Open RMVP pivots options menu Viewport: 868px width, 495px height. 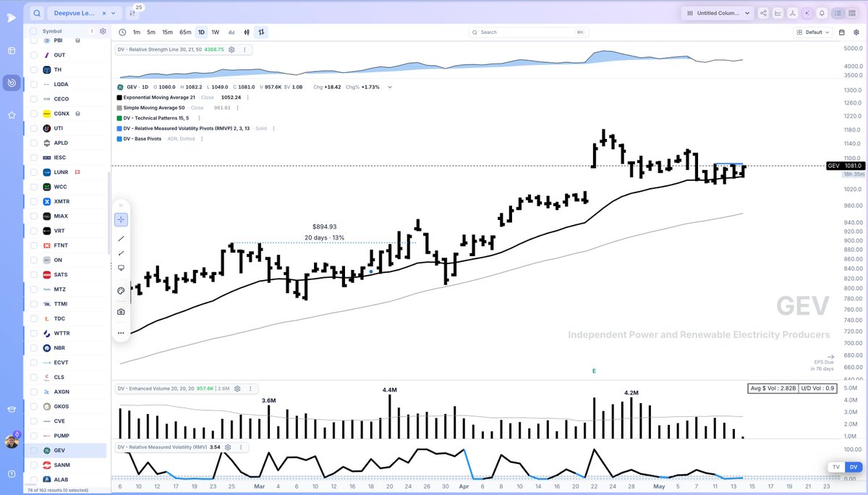tap(273, 128)
